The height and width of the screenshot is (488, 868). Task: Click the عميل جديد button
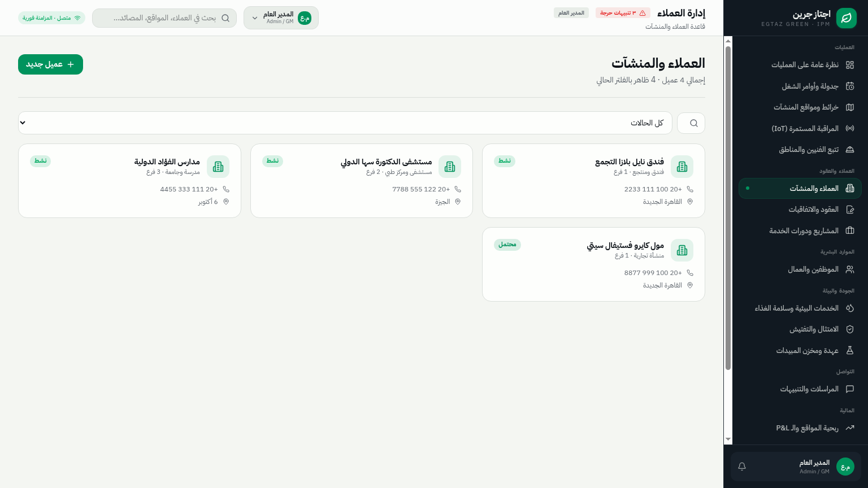(50, 64)
